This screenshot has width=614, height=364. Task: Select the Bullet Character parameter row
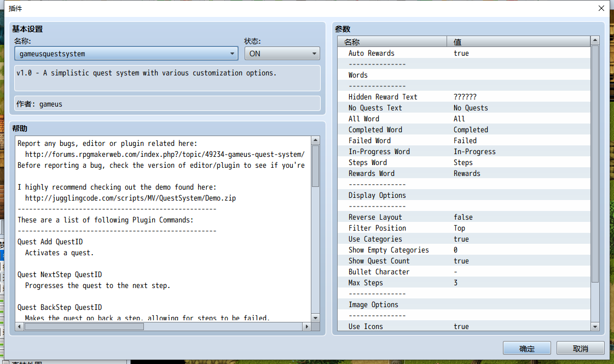[x=464, y=272]
